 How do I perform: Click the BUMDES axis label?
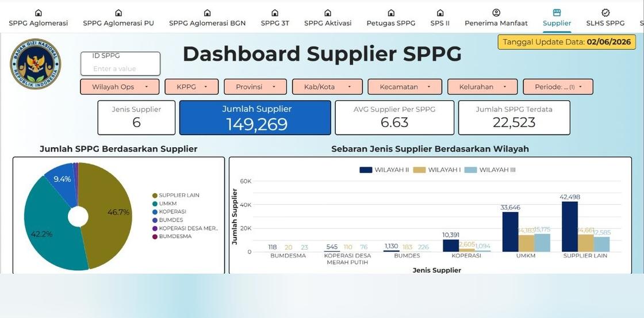(407, 255)
